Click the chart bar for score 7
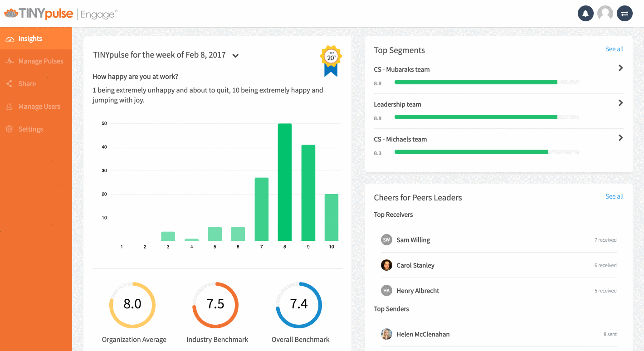Image resolution: width=644 pixels, height=351 pixels. pos(262,209)
